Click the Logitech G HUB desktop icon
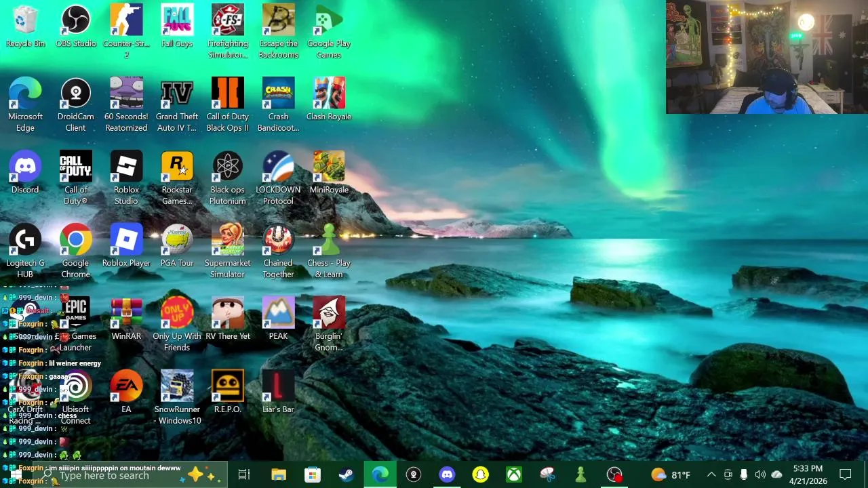 (25, 251)
